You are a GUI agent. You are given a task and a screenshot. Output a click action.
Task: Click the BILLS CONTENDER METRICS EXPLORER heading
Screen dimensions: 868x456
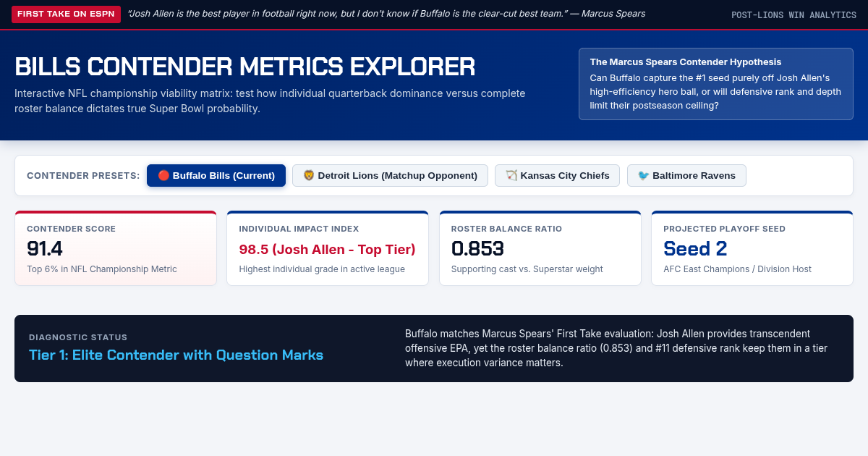tap(245, 67)
